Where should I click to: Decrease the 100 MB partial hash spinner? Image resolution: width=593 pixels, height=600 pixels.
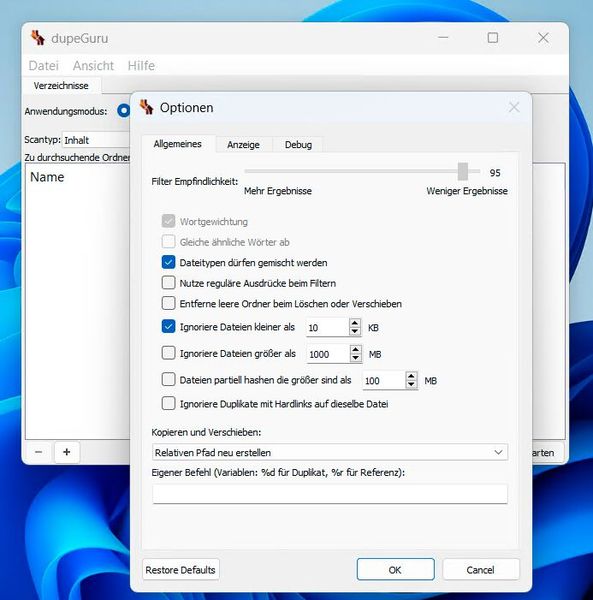[x=411, y=385]
